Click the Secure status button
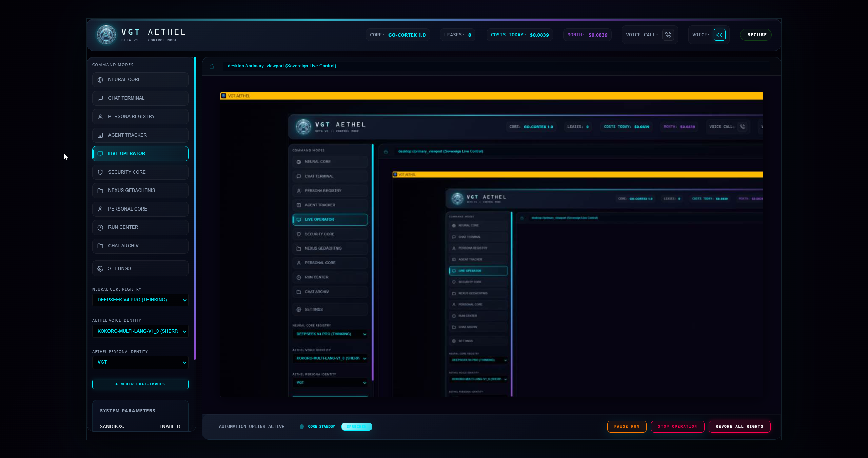 point(756,35)
